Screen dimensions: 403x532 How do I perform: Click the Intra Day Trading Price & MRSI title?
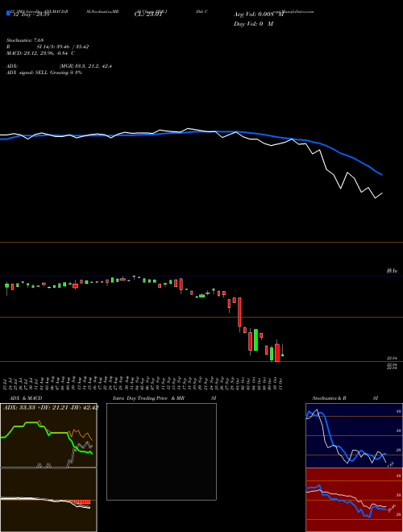[x=164, y=398]
